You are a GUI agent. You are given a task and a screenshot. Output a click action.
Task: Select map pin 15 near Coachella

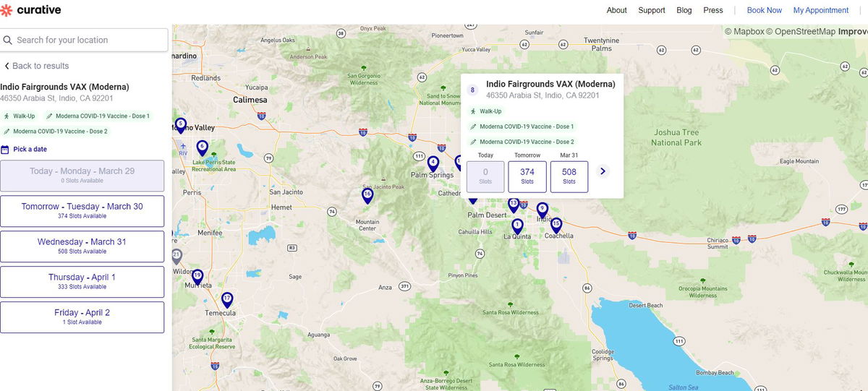(556, 224)
